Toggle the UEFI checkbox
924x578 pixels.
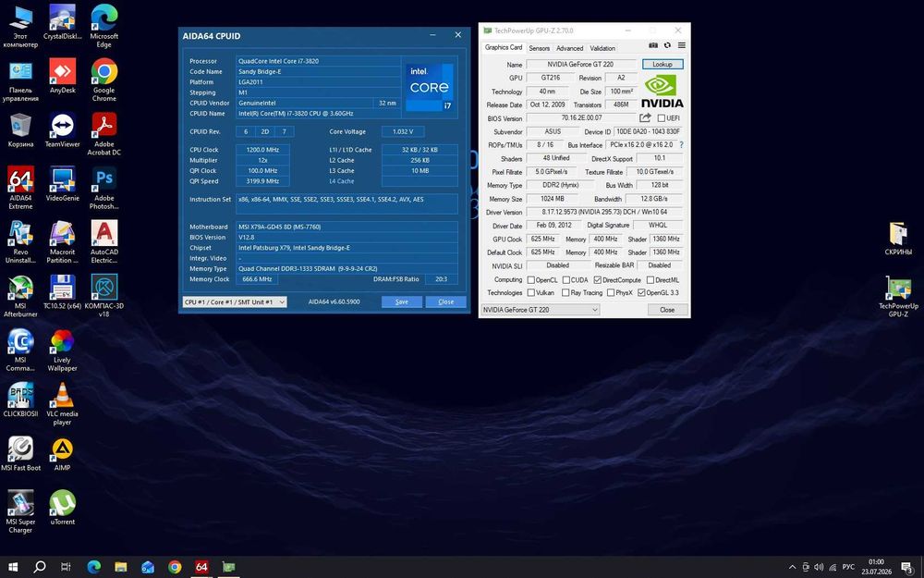(662, 118)
